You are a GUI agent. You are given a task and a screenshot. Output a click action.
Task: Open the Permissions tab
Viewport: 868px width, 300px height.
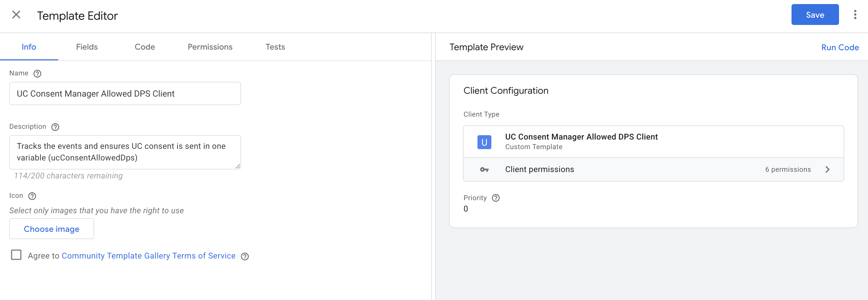tap(210, 47)
